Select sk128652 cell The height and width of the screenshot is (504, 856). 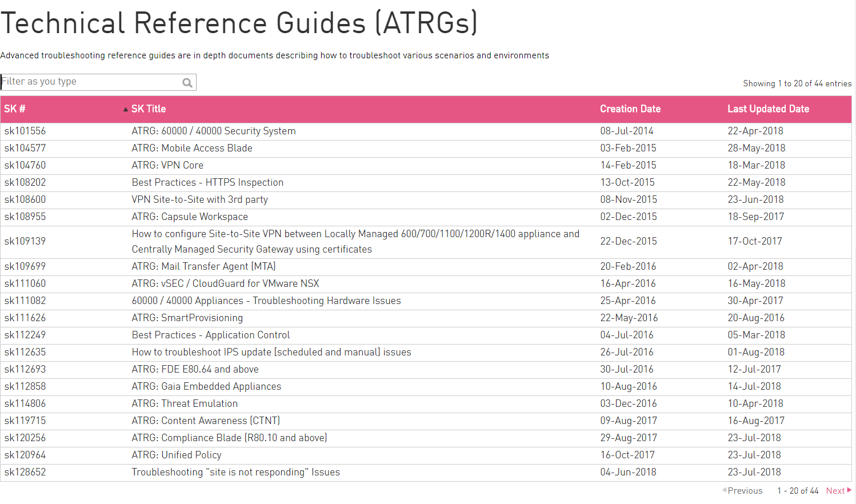point(25,472)
